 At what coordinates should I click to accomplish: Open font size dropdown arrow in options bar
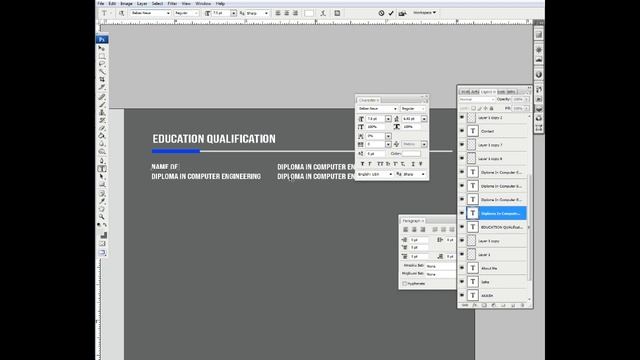[x=233, y=13]
